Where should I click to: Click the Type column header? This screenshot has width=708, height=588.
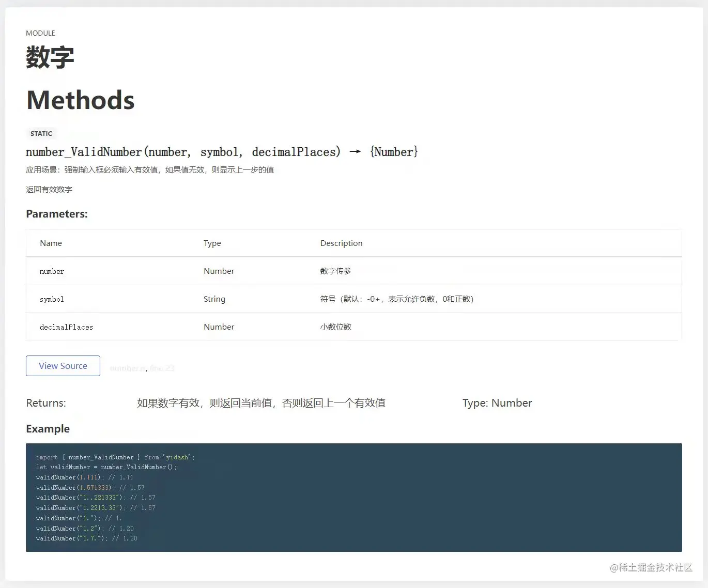(212, 243)
